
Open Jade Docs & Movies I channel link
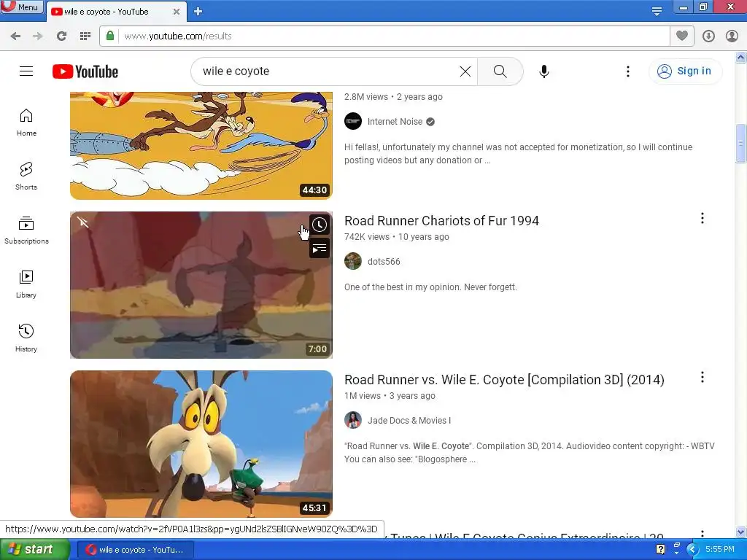point(409,421)
